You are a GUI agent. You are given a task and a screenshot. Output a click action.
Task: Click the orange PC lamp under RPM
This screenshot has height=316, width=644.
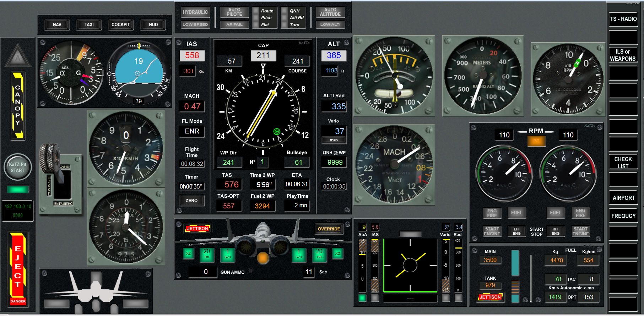coord(536,141)
